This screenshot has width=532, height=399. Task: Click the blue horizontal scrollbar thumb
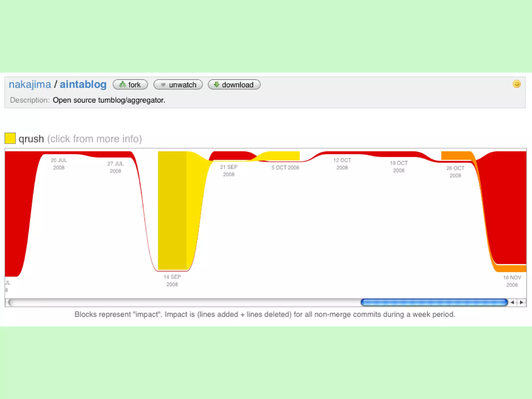point(434,302)
